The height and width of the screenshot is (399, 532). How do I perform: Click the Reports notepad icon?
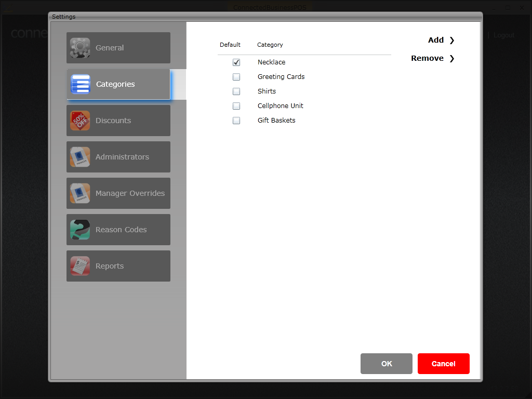coord(80,266)
